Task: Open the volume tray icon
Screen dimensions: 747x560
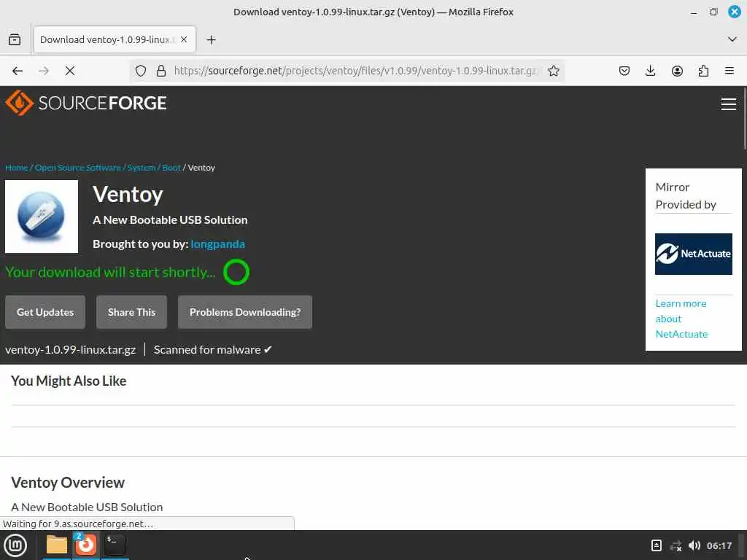Action: [x=694, y=545]
